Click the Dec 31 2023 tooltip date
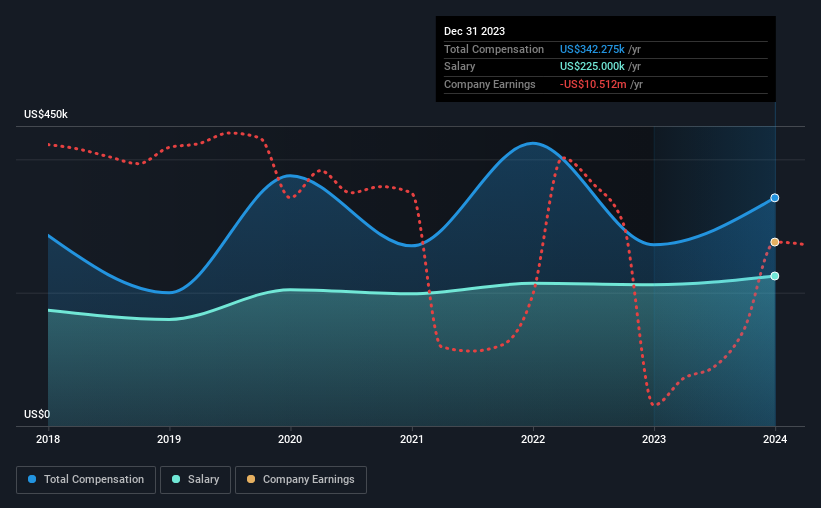The image size is (821, 508). pyautogui.click(x=474, y=31)
